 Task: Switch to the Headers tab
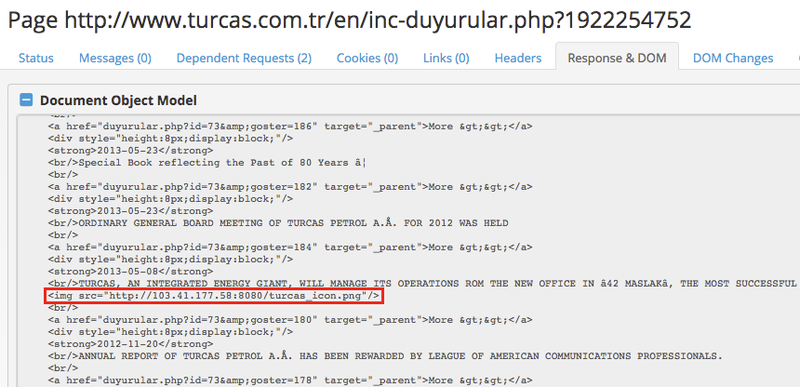tap(518, 58)
